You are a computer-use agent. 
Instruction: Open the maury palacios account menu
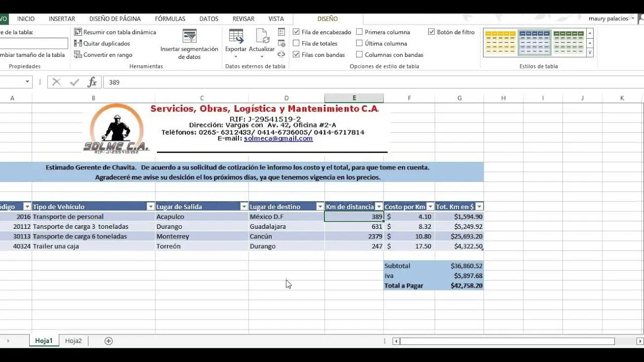point(612,19)
